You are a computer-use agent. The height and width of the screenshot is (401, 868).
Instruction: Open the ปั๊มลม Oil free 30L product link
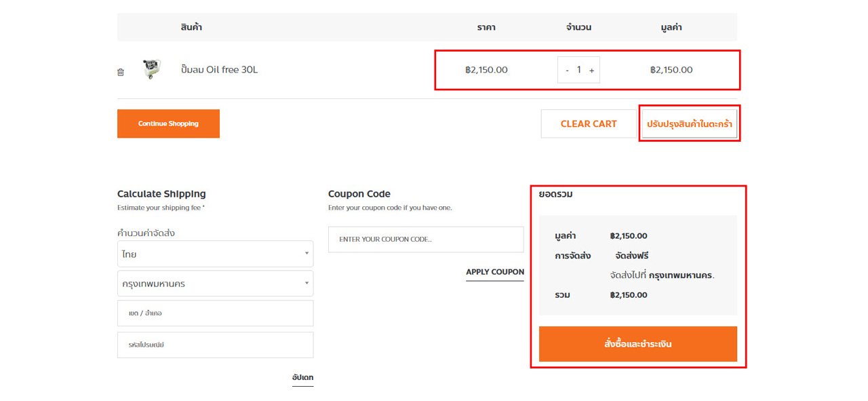pyautogui.click(x=219, y=69)
